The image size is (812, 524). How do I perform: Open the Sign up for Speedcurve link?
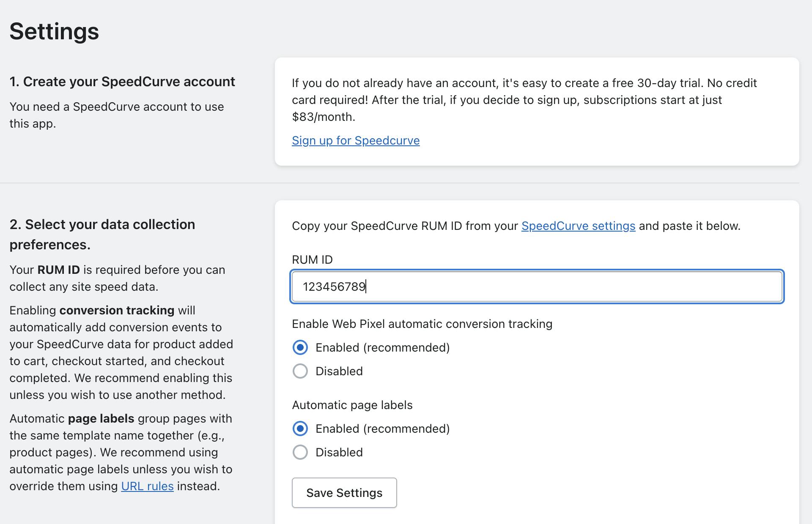(355, 141)
